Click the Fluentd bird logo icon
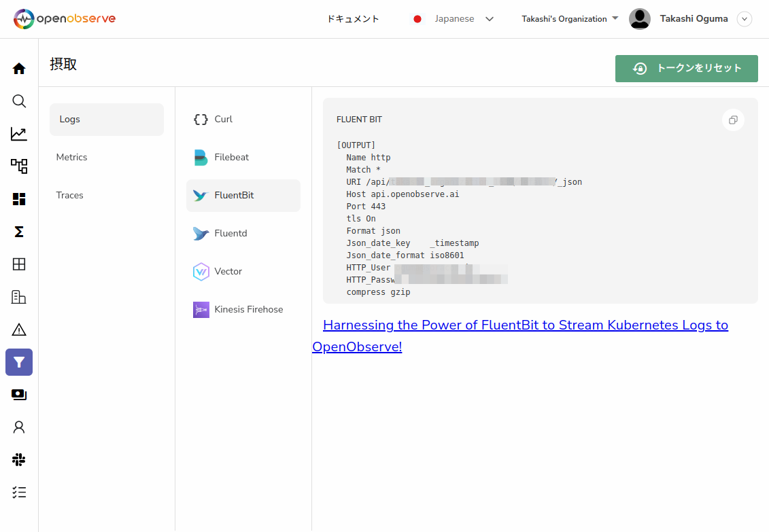 [201, 233]
